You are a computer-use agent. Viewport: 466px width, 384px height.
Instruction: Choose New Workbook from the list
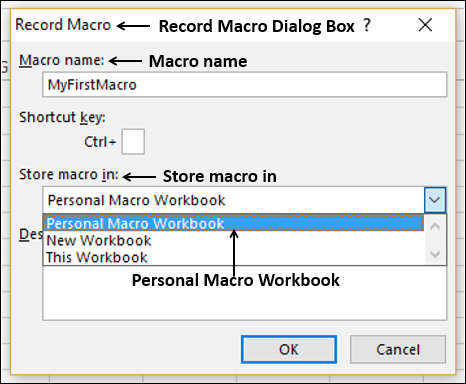(99, 241)
